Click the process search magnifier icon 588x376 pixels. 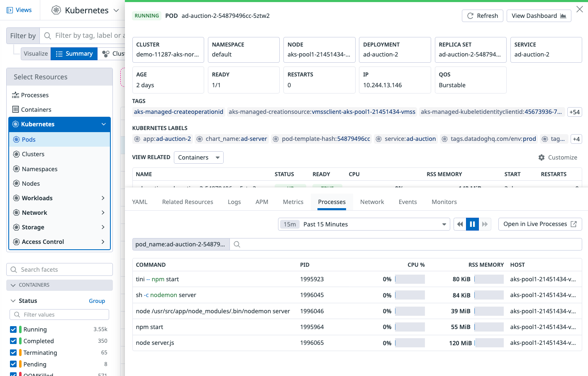[x=237, y=244]
